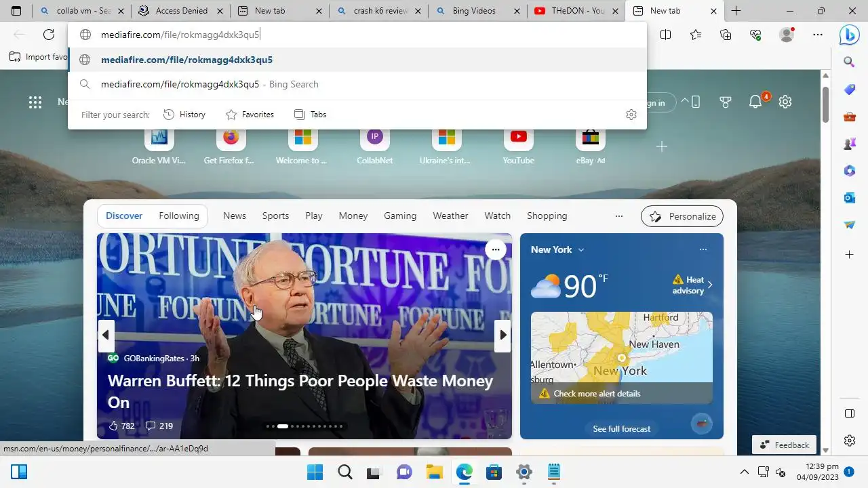The width and height of the screenshot is (868, 488).
Task: Open the sidebar Games chess icon
Action: coord(849,144)
